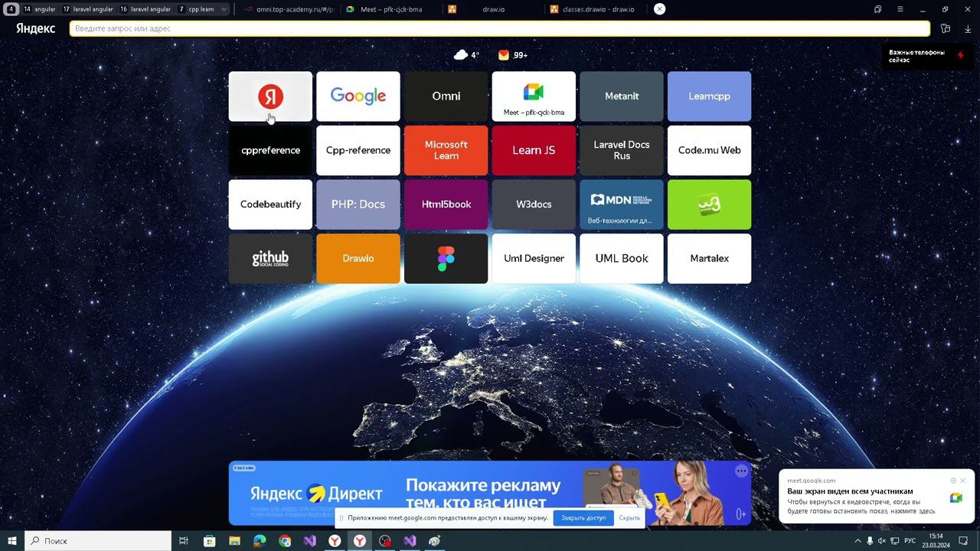
Task: Click 'Скрыть' in the sharing bar
Action: click(629, 518)
